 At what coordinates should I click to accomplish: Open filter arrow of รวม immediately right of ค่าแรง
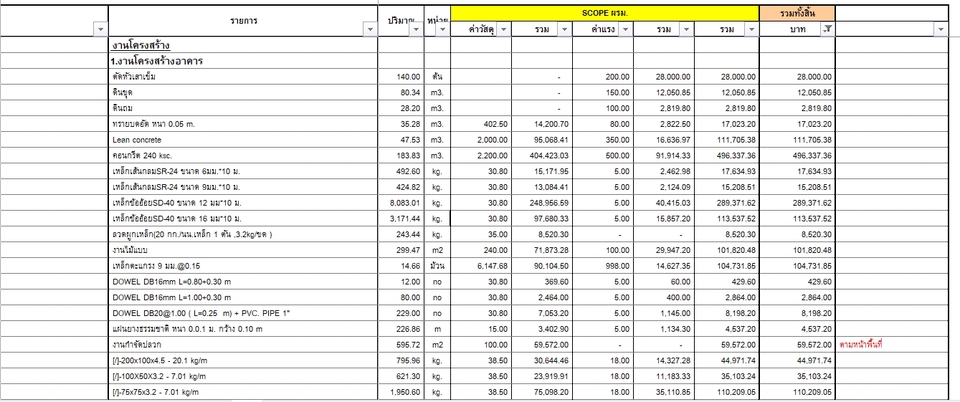[687, 31]
